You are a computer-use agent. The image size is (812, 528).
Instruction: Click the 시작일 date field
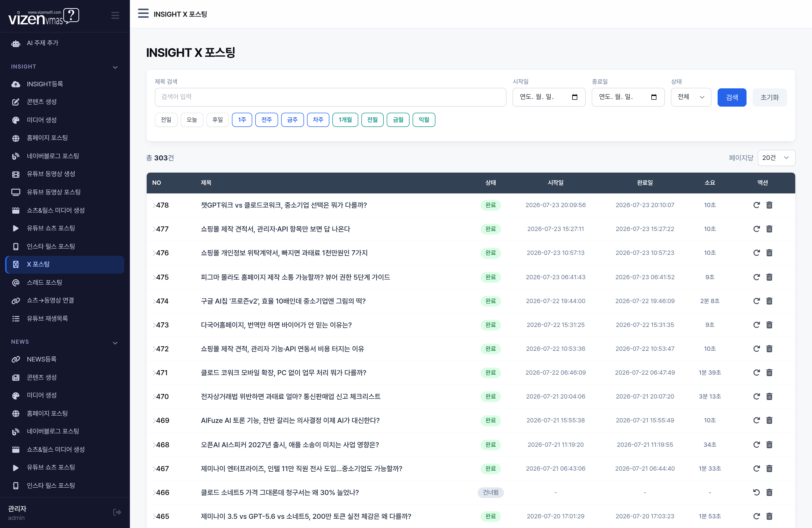[549, 97]
